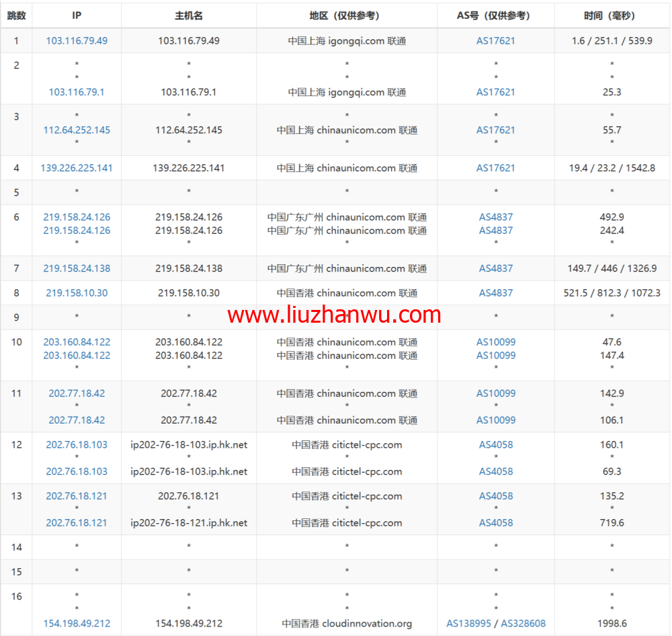The height and width of the screenshot is (636, 672).
Task: Open 202.77.18.42 link on the 106.1 line
Action: (77, 420)
